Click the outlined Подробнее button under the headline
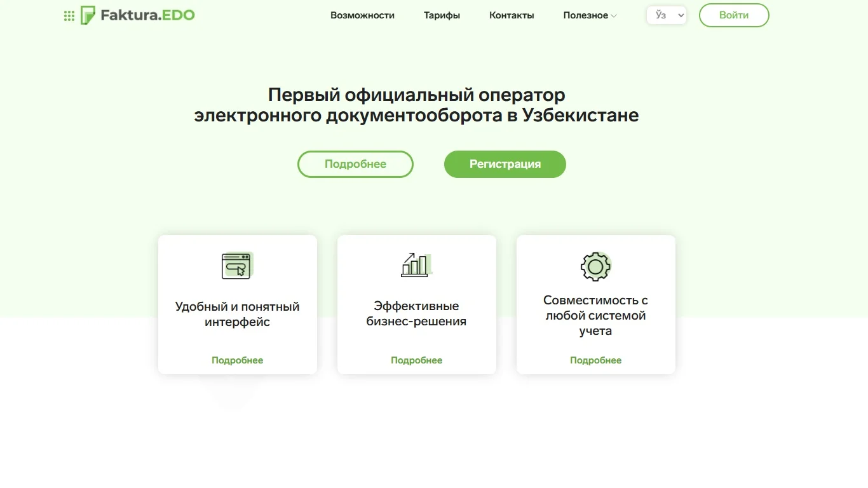The height and width of the screenshot is (488, 868). pos(355,164)
